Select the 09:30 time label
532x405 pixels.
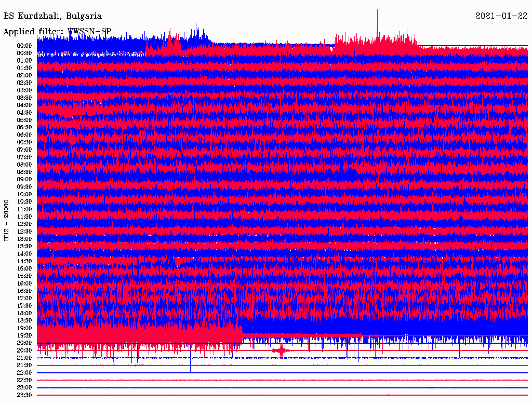click(24, 187)
